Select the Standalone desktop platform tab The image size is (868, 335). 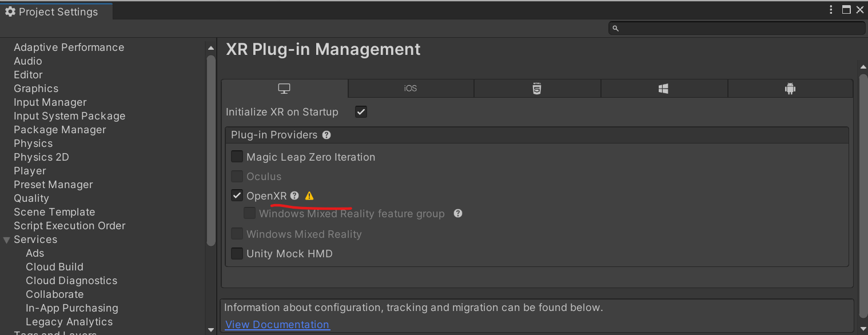[x=284, y=89]
